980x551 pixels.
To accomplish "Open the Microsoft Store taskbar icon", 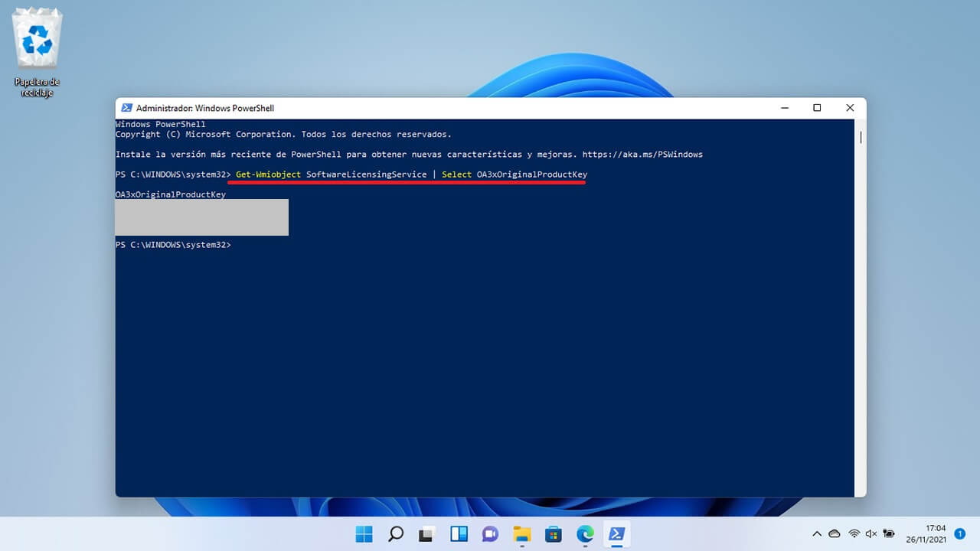I will coord(554,533).
